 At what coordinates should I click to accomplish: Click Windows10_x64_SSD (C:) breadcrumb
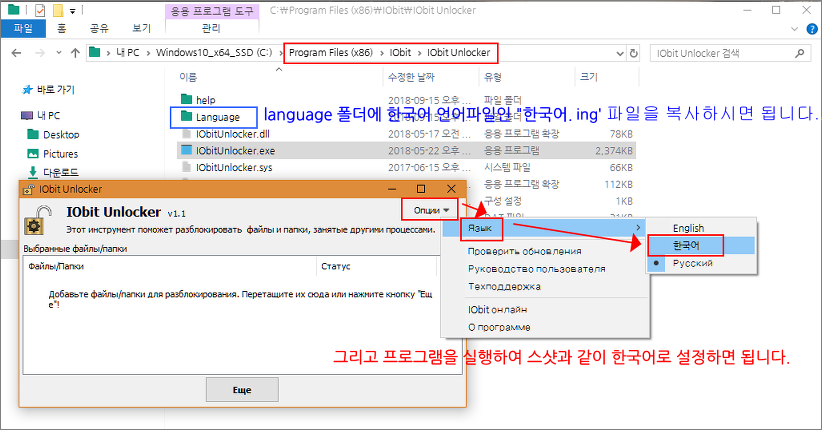point(214,53)
